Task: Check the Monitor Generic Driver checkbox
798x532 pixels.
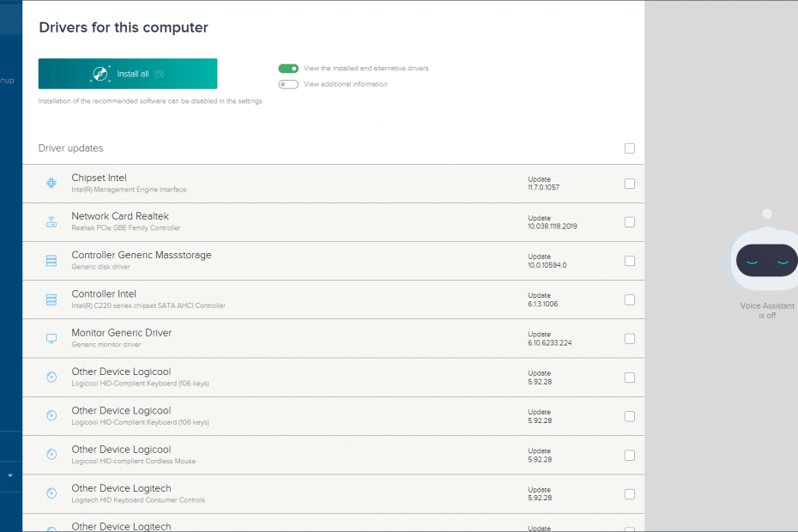Action: pyautogui.click(x=630, y=339)
